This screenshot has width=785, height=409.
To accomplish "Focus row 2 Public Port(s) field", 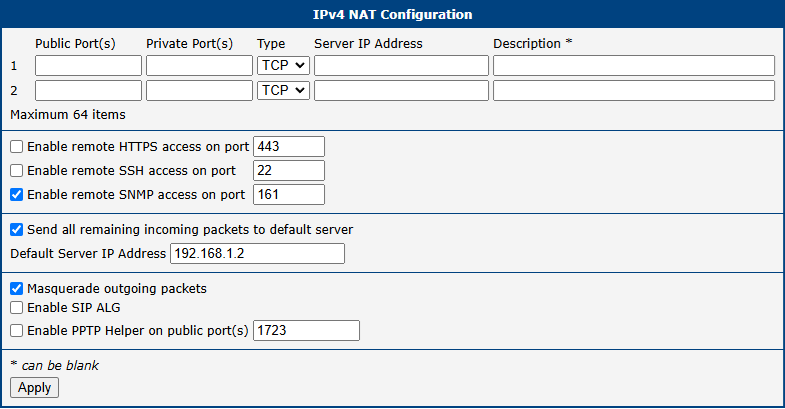I will 89,91.
